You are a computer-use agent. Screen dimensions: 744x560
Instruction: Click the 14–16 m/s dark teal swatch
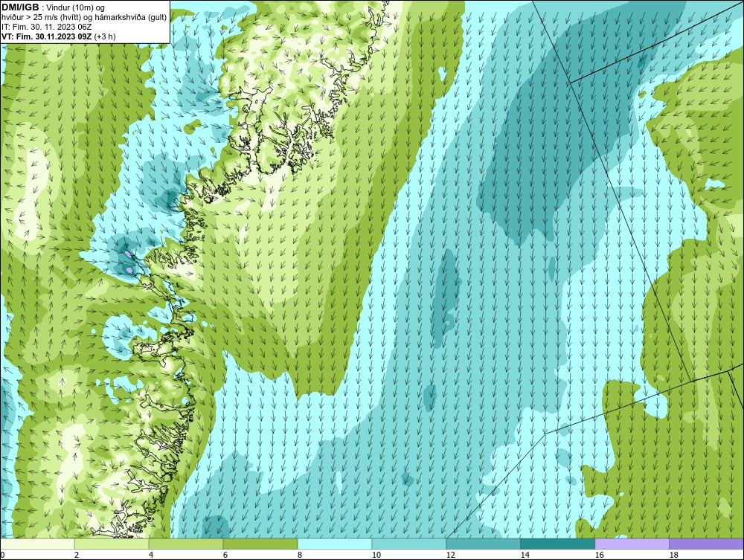557,544
